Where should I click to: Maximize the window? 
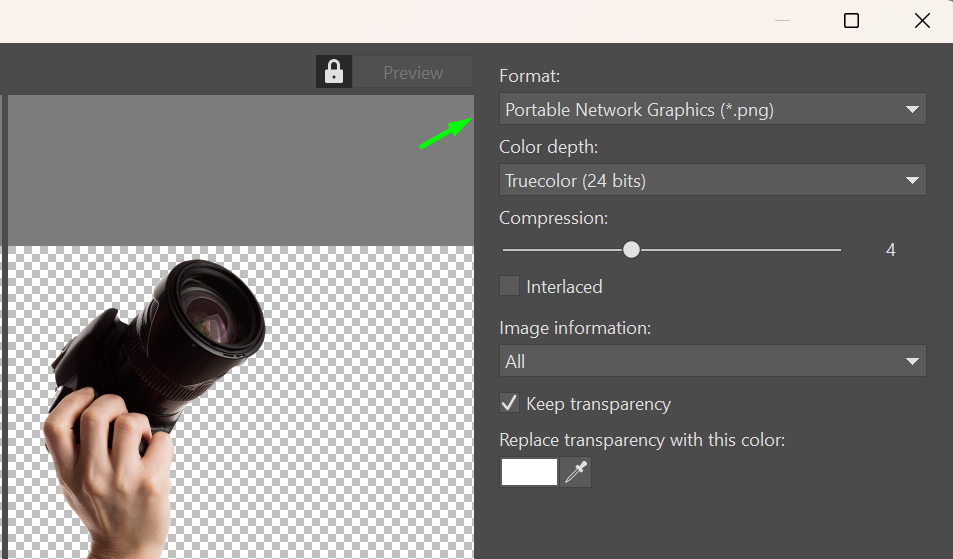[852, 21]
